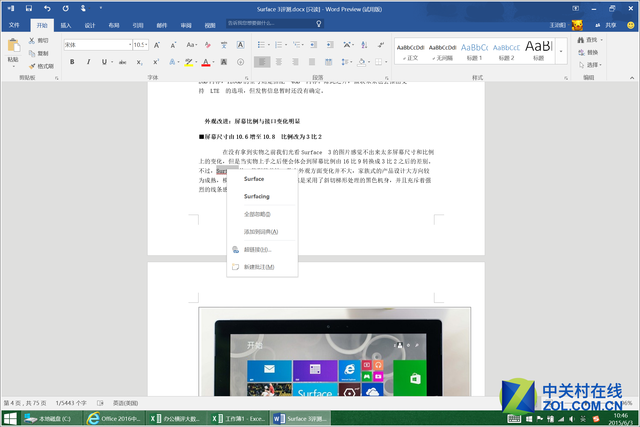Toggle superscript formatting

156,62
